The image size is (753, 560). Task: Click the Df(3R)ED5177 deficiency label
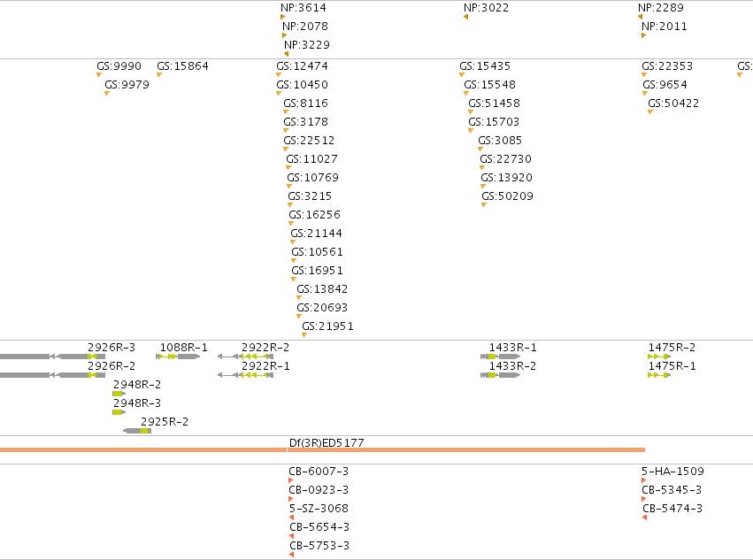pyautogui.click(x=327, y=443)
